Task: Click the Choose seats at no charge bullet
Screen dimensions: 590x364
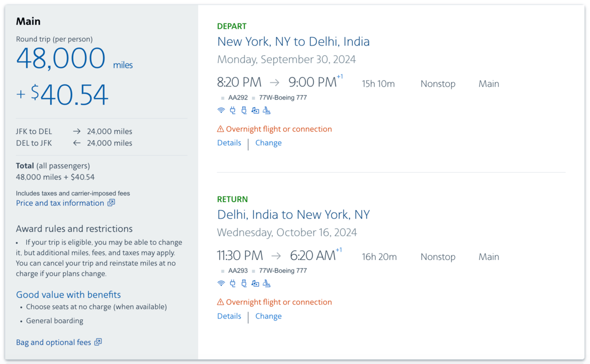Action: 96,307
